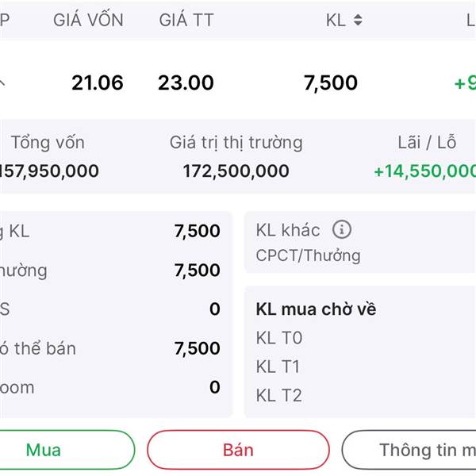Click the KL mua chờ về heading
Viewport: 476px width, 476px height.
[x=316, y=309]
